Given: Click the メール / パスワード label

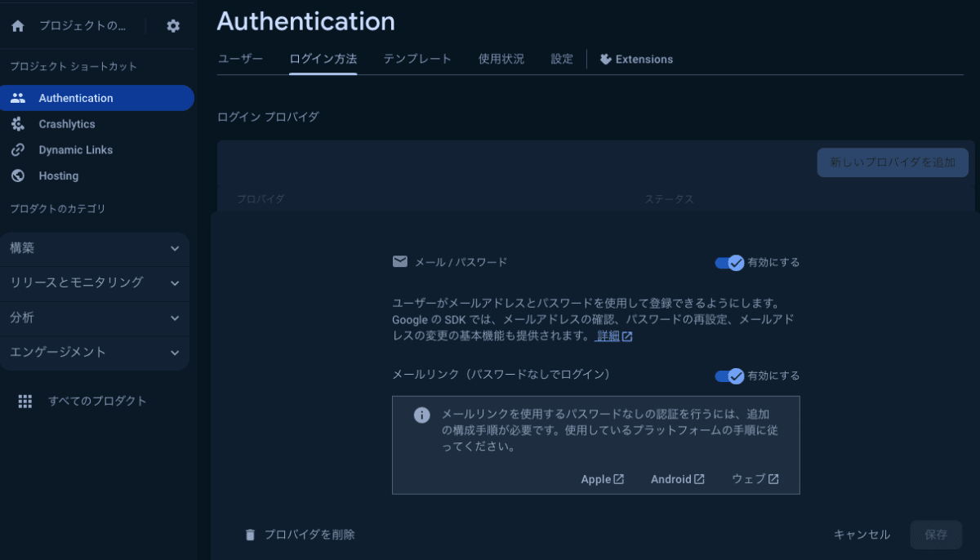Looking at the screenshot, I should (461, 262).
